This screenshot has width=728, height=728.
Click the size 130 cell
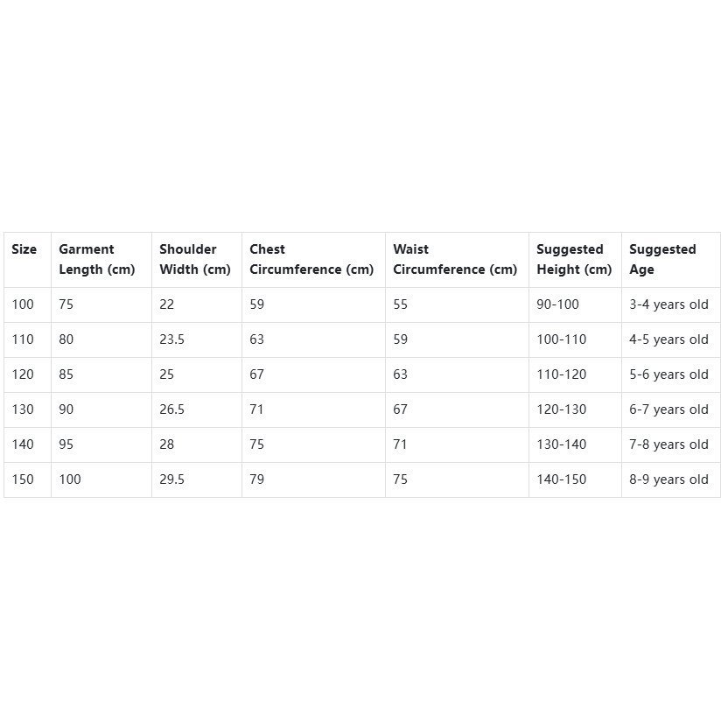(x=23, y=409)
